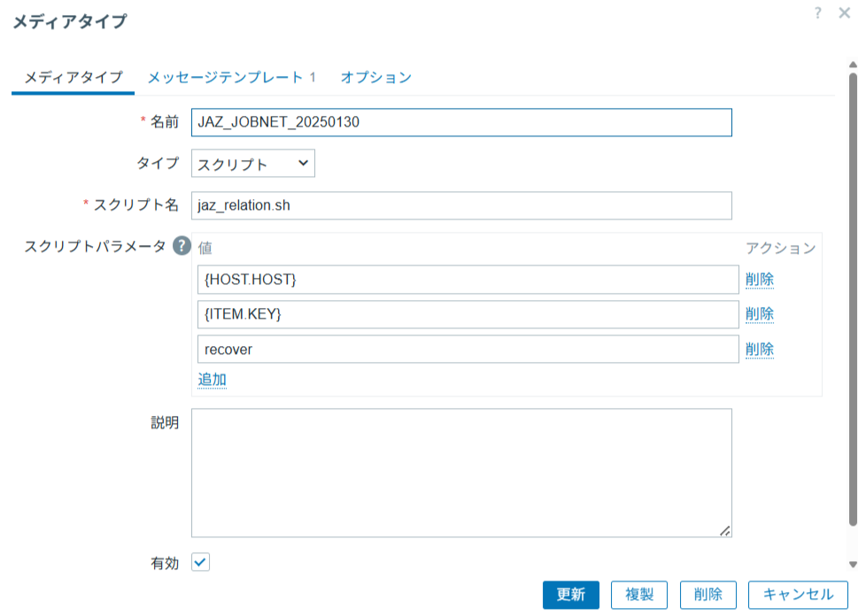Click the help question mark icon

(817, 13)
